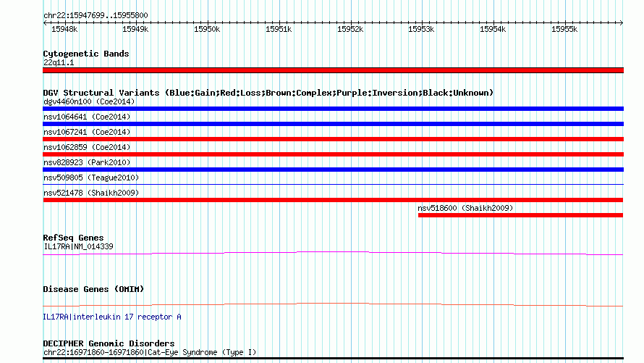
Task: Click the Disease Genes (OMIM) track title
Action: 93,289
